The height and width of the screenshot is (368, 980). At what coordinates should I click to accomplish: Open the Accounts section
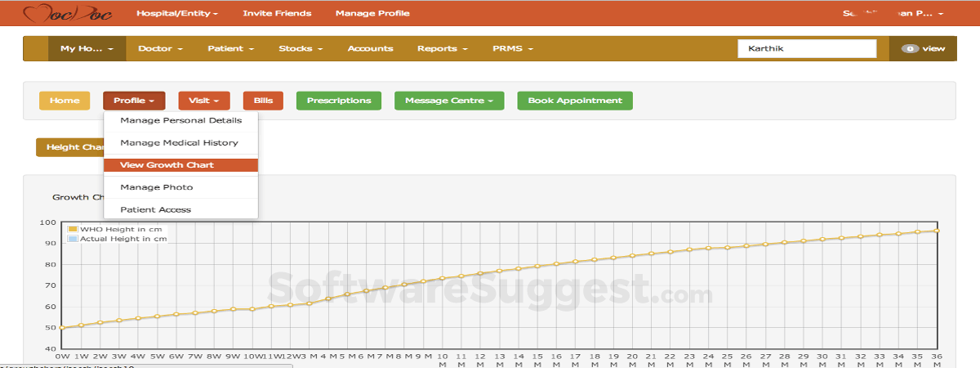coord(370,48)
